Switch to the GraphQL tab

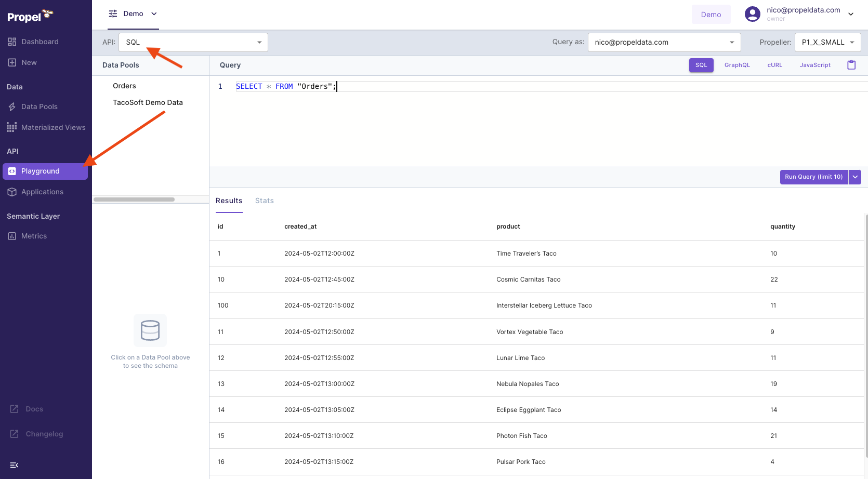737,65
